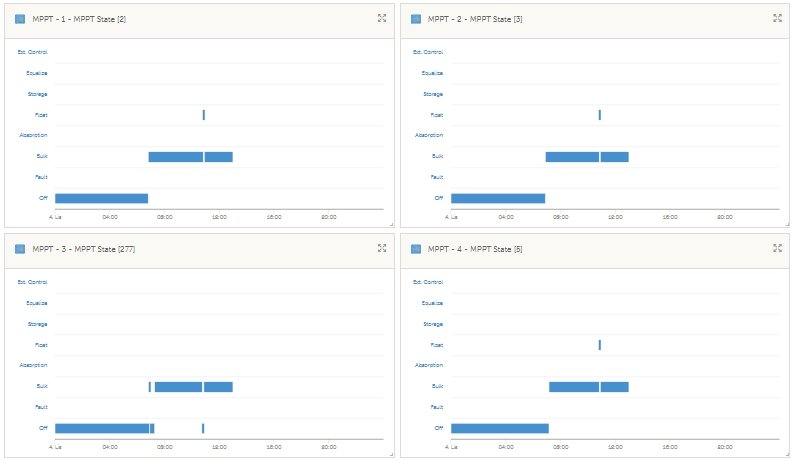This screenshot has width=794, height=461.
Task: Click the Off state bar in MPPT - 1 chart
Action: click(x=101, y=198)
